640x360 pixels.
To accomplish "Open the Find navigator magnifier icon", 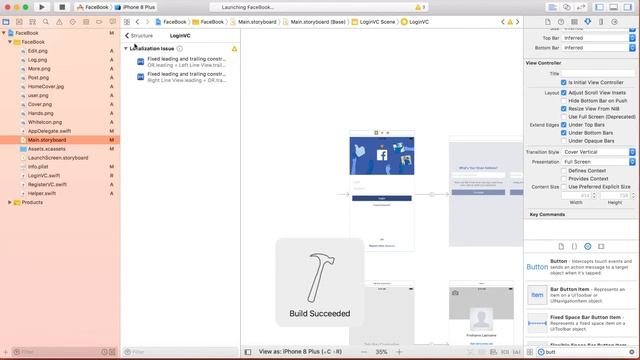I will [46, 22].
